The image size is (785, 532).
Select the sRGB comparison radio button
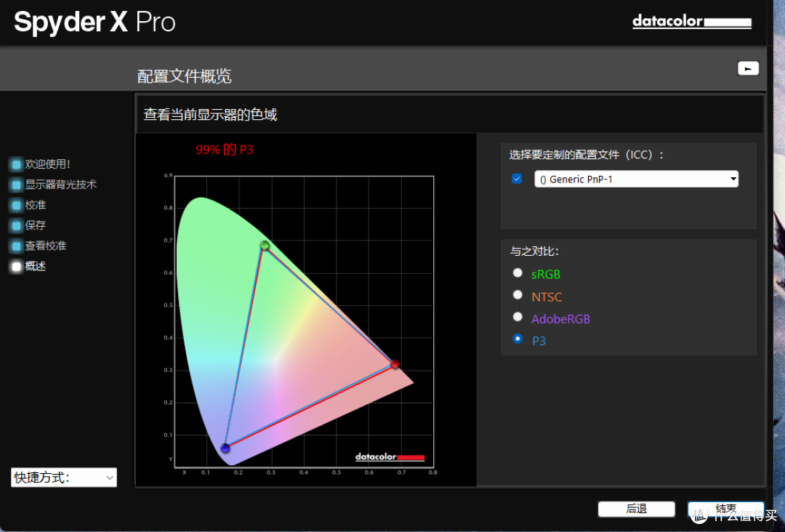(518, 273)
